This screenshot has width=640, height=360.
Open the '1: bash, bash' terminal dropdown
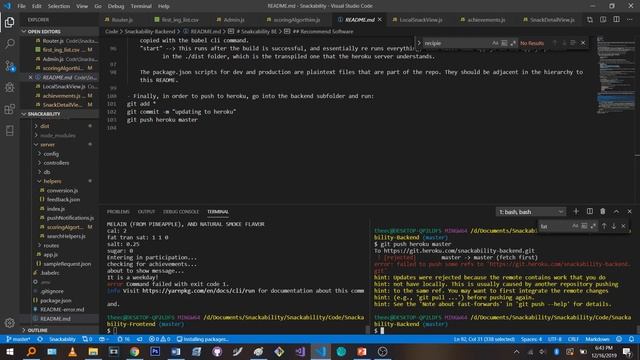click(531, 212)
